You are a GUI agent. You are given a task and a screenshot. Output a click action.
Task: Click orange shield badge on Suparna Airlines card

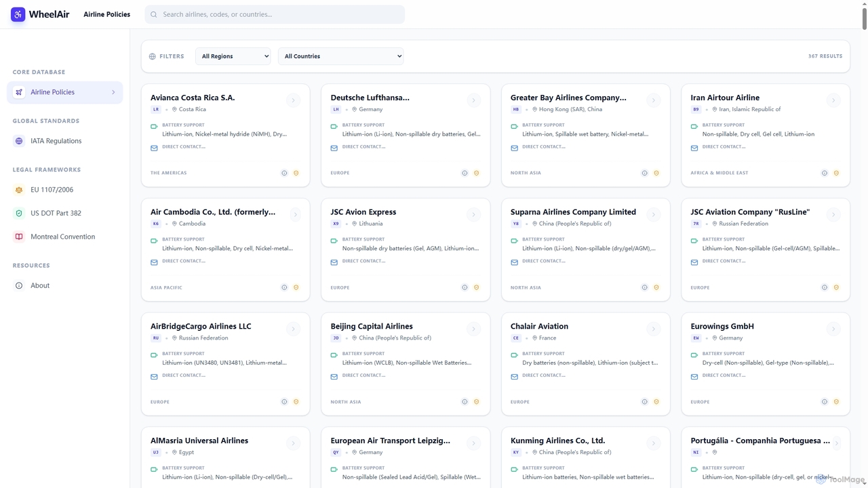point(656,287)
